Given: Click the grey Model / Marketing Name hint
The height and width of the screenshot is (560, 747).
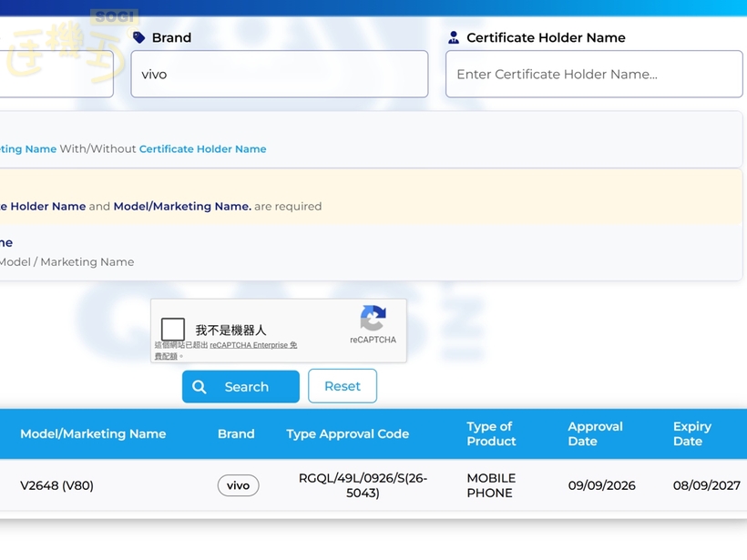Looking at the screenshot, I should point(67,262).
